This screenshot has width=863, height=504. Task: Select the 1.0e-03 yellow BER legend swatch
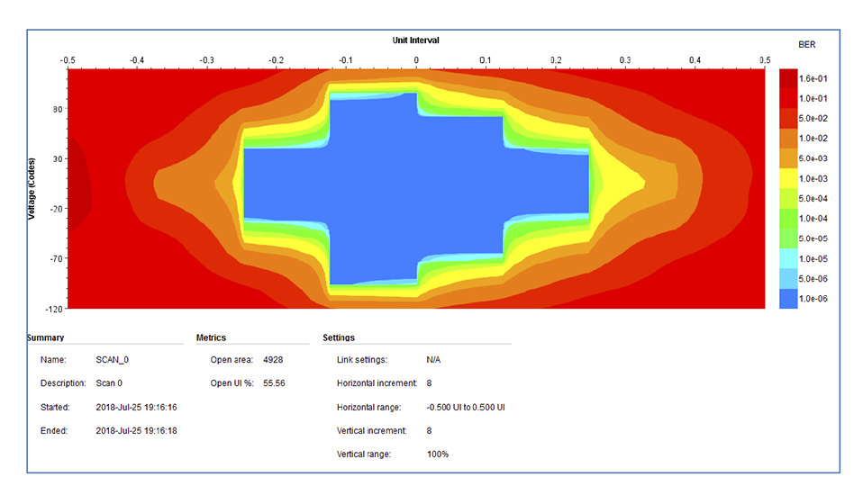pyautogui.click(x=787, y=179)
